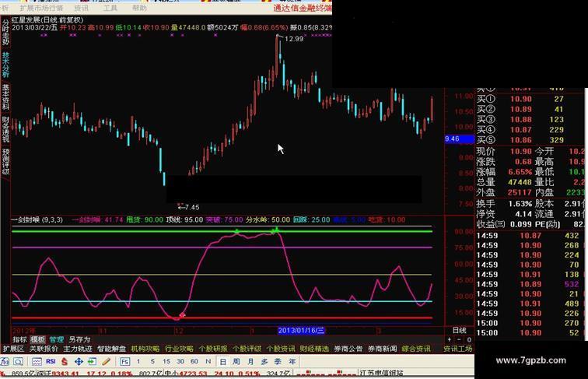Viewport: 588px width, 379px height.
Task: Click the 买① bid price 10.90
Action: click(521, 99)
